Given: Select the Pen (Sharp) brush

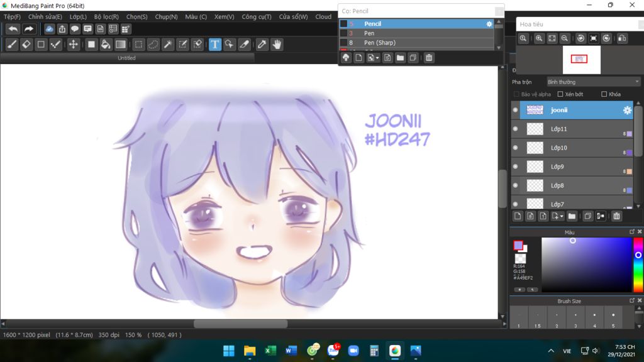Looking at the screenshot, I should tap(416, 43).
